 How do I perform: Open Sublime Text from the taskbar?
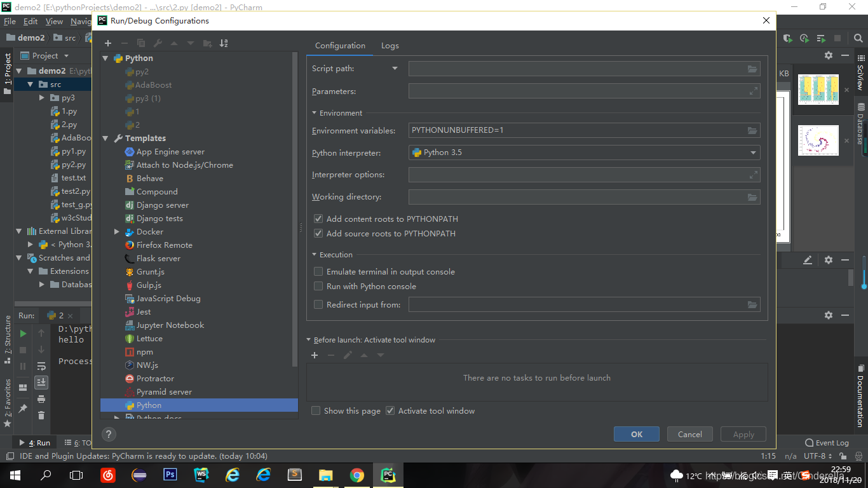coord(294,475)
